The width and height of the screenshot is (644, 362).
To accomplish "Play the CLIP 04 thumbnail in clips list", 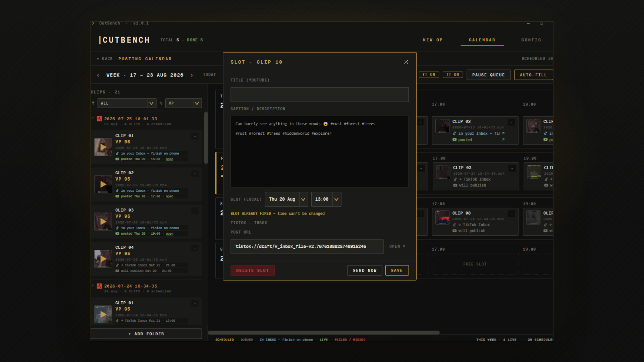I will 103,259.
